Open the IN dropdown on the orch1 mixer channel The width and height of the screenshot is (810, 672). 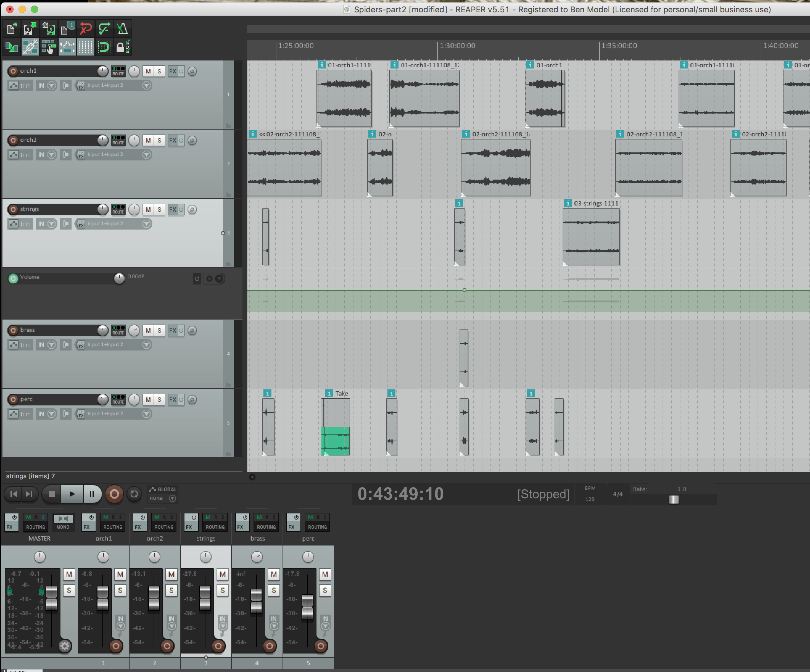120,622
